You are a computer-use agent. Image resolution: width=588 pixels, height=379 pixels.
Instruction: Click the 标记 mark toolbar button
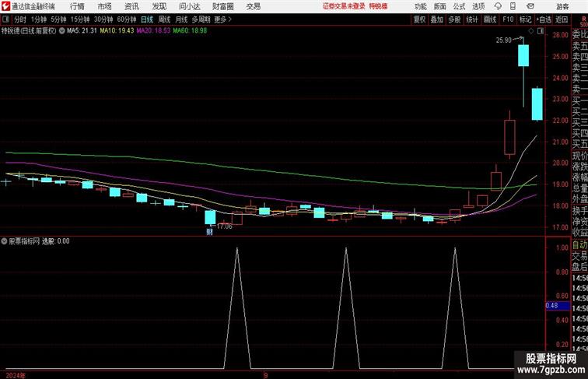click(525, 19)
